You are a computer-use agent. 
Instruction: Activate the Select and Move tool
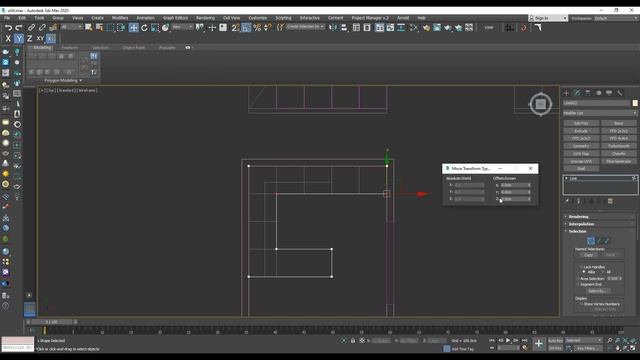[133, 27]
